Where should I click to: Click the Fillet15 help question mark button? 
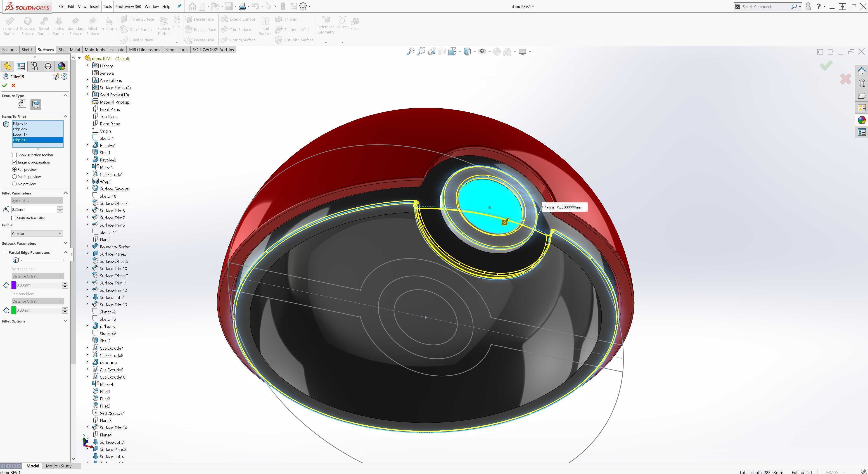click(x=64, y=76)
